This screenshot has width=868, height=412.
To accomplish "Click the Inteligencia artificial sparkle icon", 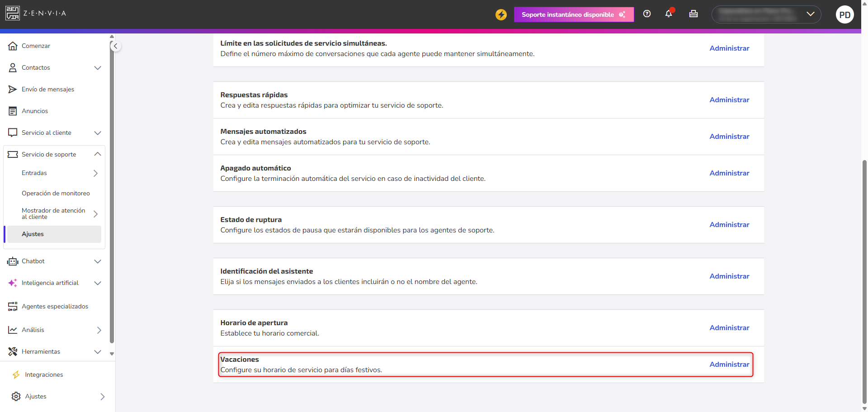I will [13, 283].
